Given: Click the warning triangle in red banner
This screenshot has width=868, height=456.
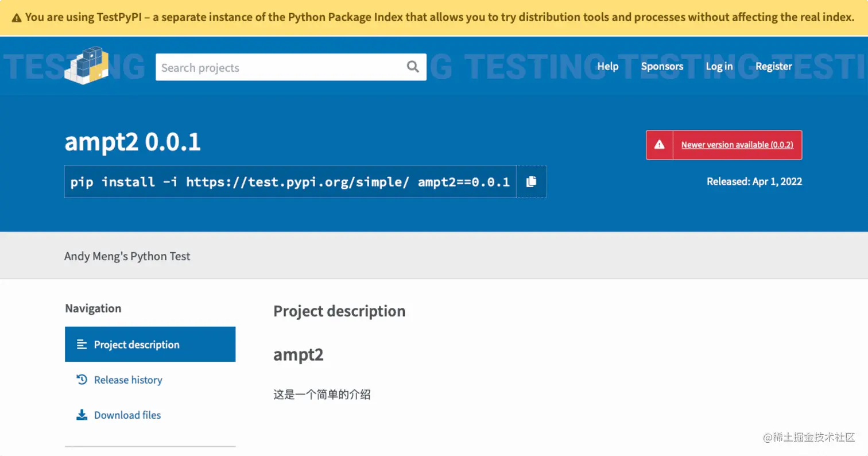Looking at the screenshot, I should point(660,145).
